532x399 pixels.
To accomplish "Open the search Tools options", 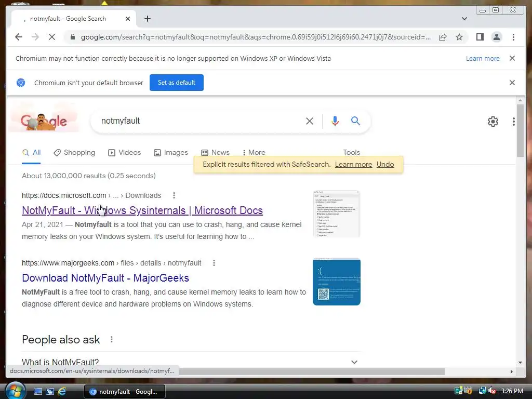I will 351,152.
